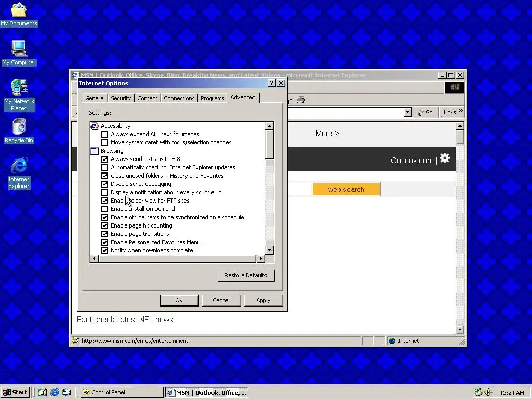Click the settings list vertical scrollbar thumb

[270, 144]
